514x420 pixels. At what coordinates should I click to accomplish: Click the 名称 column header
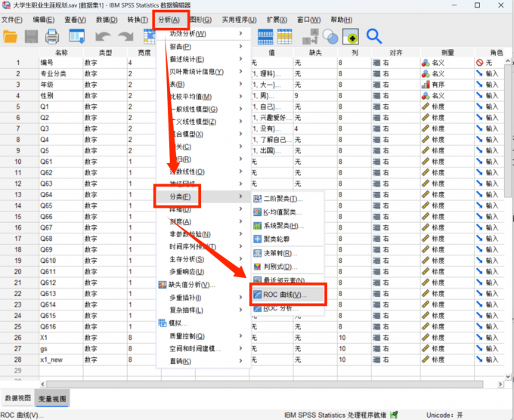(61, 52)
